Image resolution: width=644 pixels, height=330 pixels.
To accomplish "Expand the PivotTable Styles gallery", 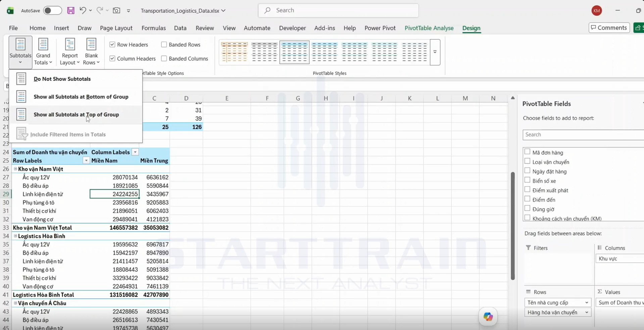I will click(x=435, y=52).
